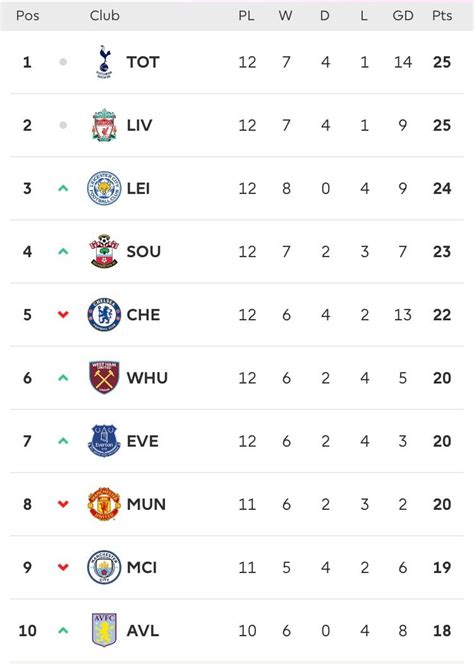
Task: Click the green up arrow beside LEI
Action: [x=63, y=188]
